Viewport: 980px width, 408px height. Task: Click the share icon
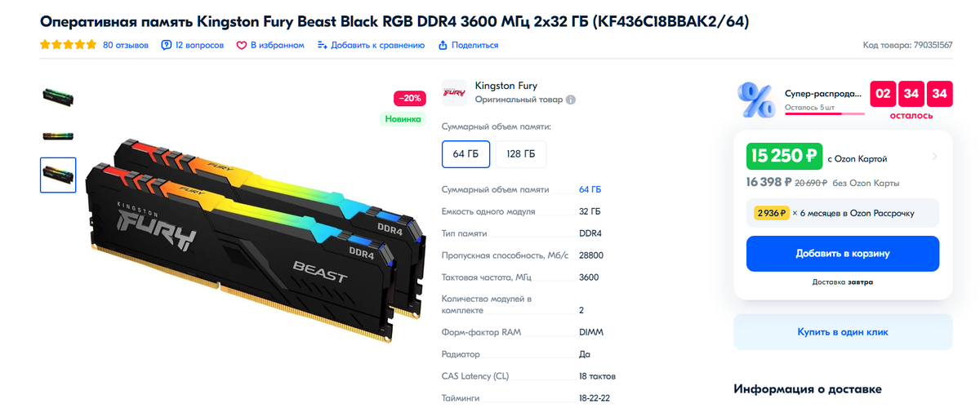coord(443,46)
